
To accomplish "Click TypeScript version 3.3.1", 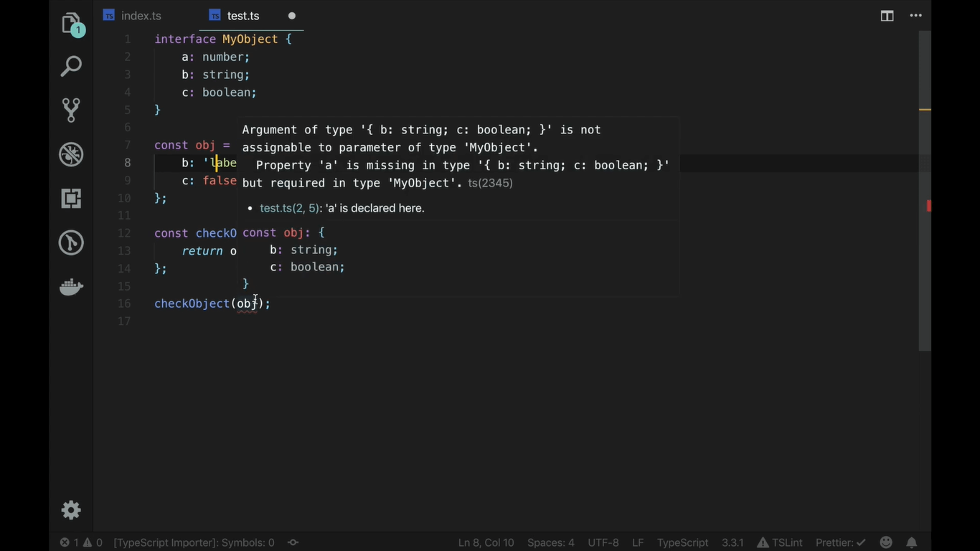I will tap(732, 542).
